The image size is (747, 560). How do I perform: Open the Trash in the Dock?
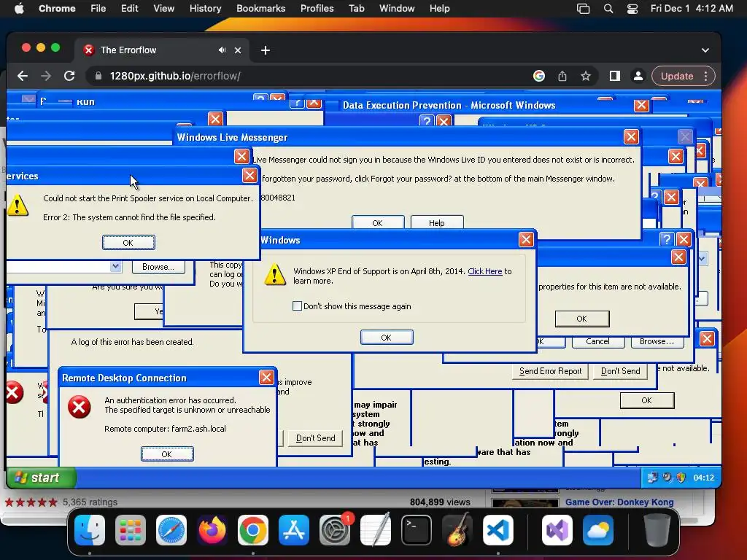(x=657, y=530)
